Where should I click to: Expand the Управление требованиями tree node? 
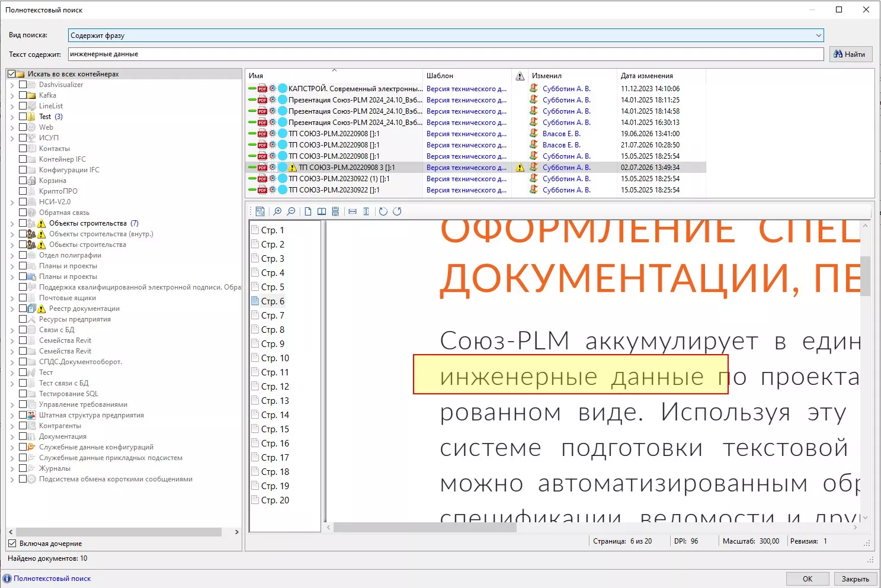(12, 404)
